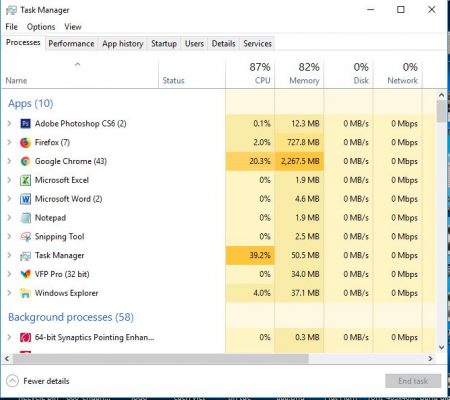Sort processes by the Network column

(397, 73)
